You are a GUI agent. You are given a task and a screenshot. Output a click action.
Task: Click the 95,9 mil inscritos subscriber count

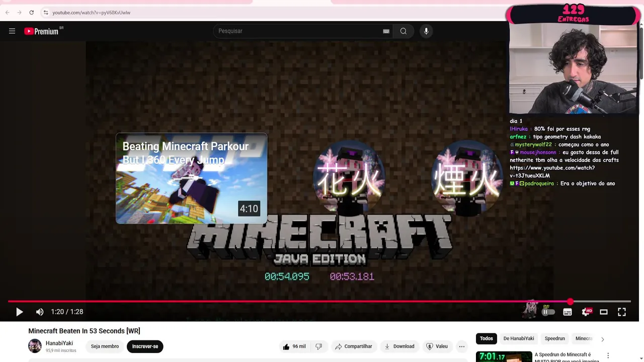coord(61,350)
